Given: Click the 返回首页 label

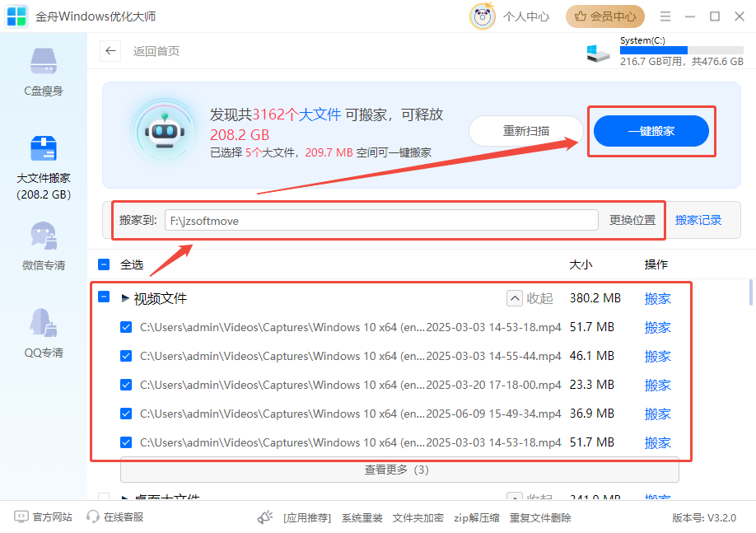Looking at the screenshot, I should pos(156,51).
